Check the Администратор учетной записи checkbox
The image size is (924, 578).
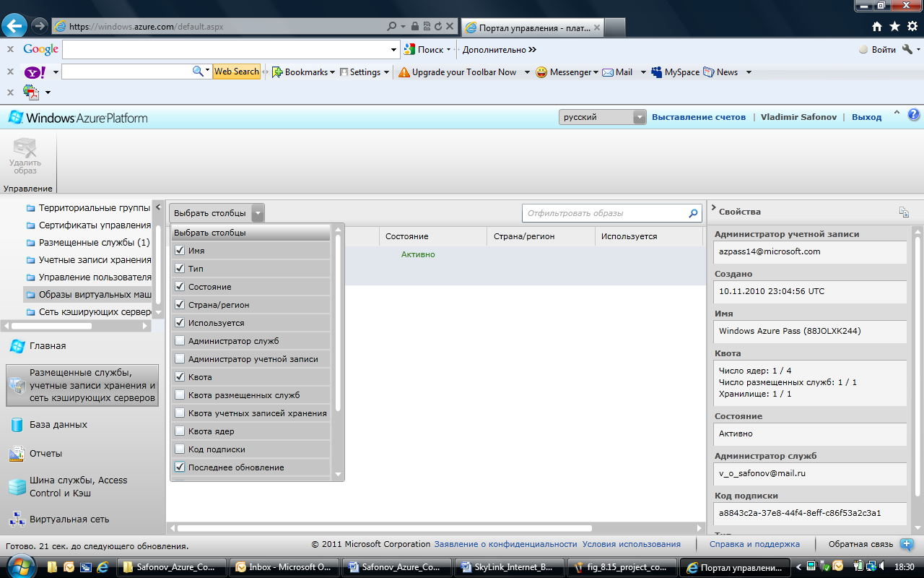click(180, 358)
